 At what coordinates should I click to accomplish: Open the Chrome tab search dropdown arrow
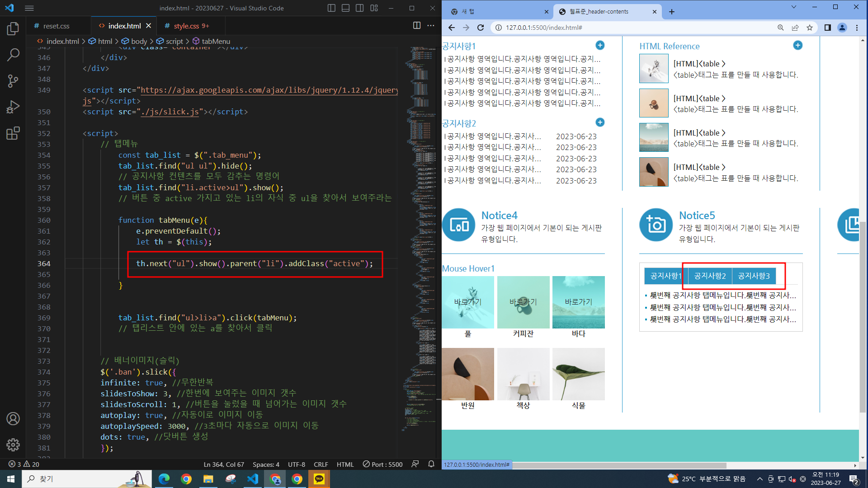(793, 7)
